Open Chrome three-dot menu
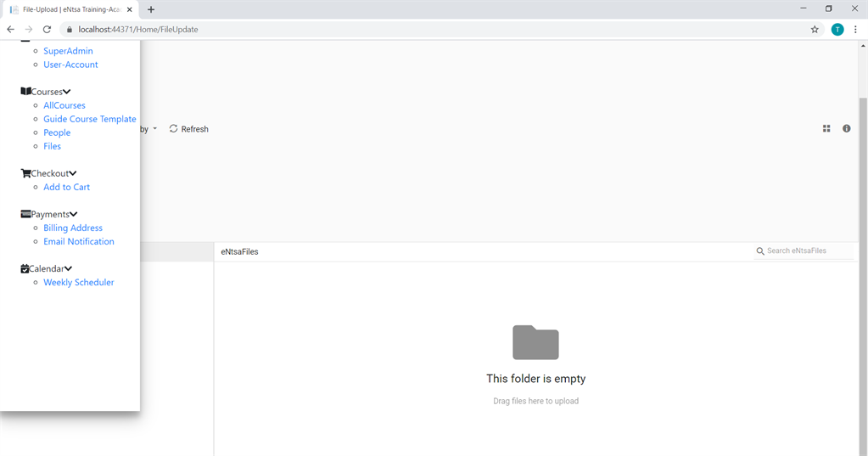 point(855,30)
